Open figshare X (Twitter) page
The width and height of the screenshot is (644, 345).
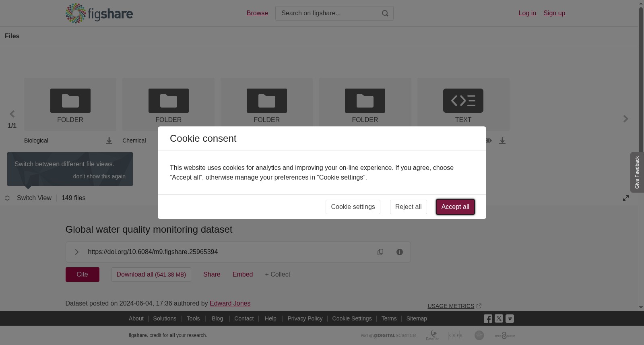point(499,318)
